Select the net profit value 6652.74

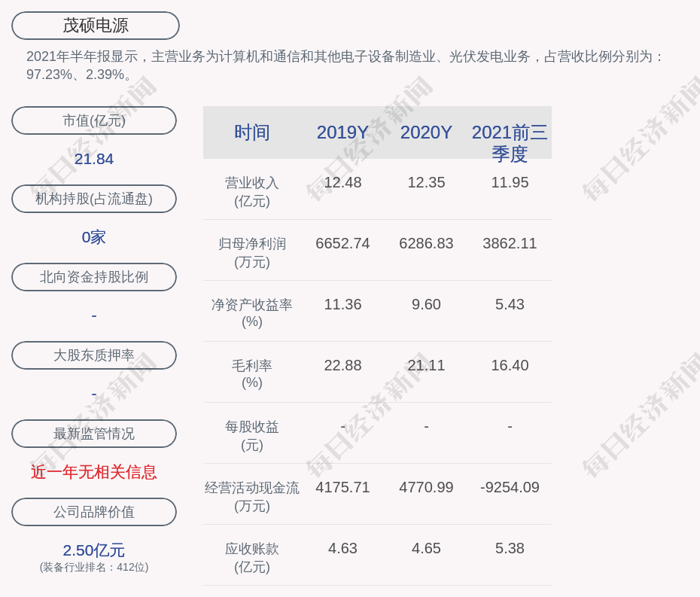tap(343, 243)
